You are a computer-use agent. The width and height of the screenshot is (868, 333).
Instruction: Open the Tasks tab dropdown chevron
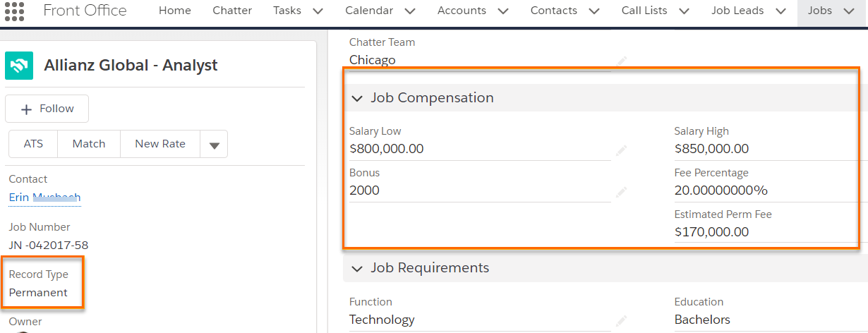pos(318,11)
